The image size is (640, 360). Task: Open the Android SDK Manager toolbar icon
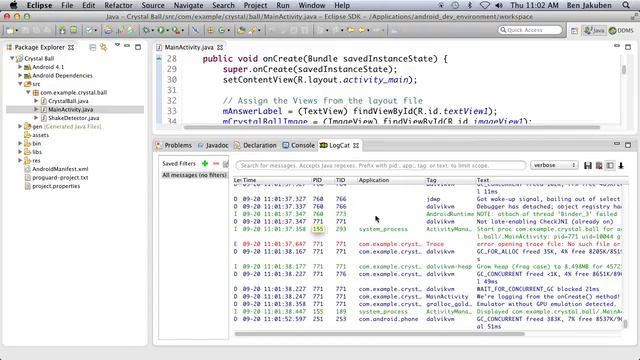(62, 30)
